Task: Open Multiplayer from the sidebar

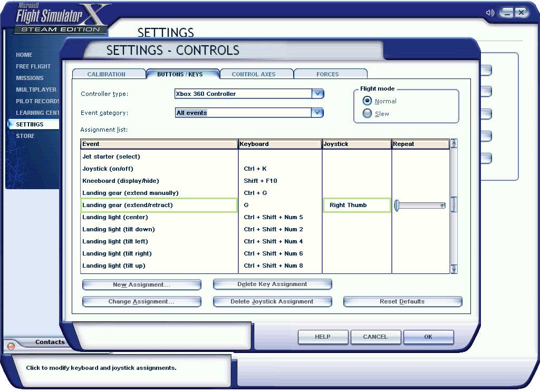Action: [36, 90]
